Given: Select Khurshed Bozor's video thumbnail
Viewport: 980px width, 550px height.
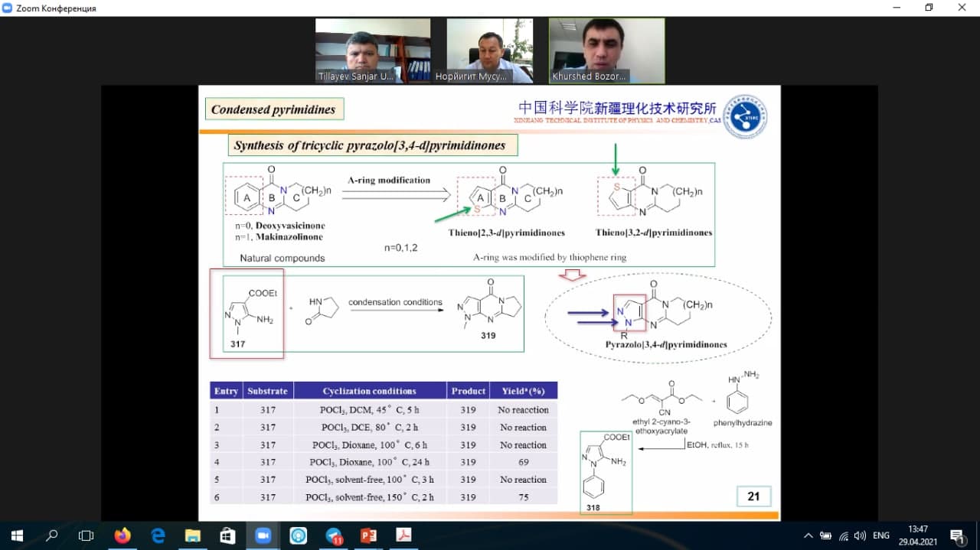Looking at the screenshot, I should click(606, 50).
